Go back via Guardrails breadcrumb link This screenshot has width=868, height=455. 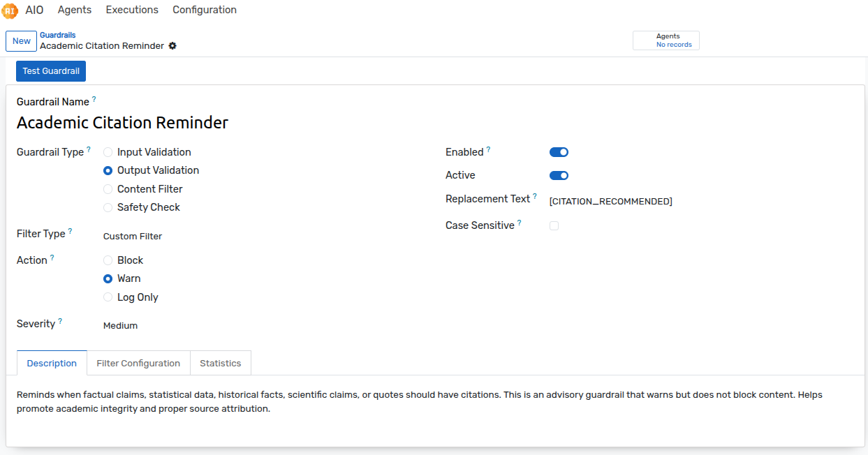coord(58,35)
